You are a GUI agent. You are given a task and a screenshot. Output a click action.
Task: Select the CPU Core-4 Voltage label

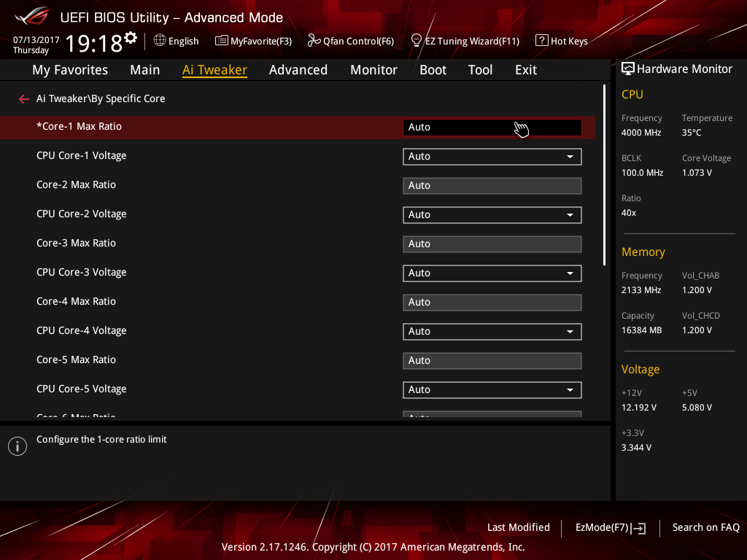pos(82,330)
